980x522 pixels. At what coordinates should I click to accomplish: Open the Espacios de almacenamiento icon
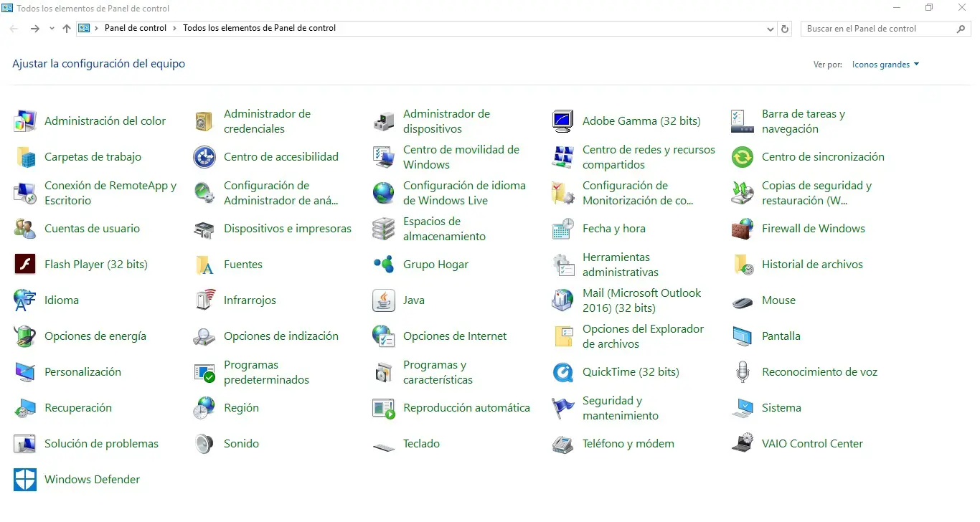point(384,229)
